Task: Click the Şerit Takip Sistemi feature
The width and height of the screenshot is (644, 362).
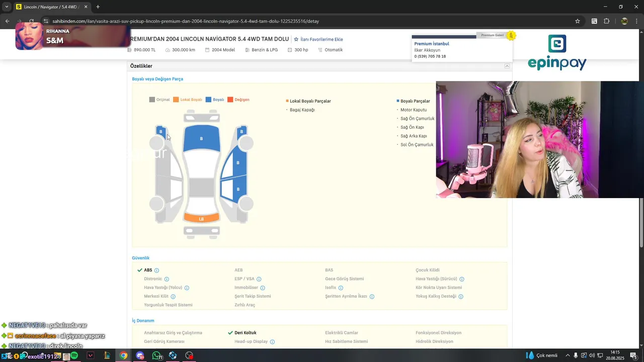Action: 253,296
